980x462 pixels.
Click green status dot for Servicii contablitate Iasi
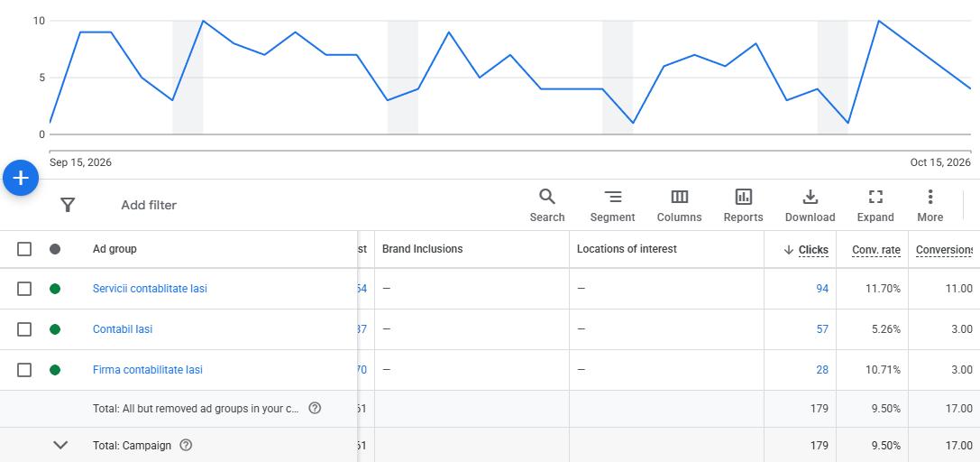tap(55, 288)
